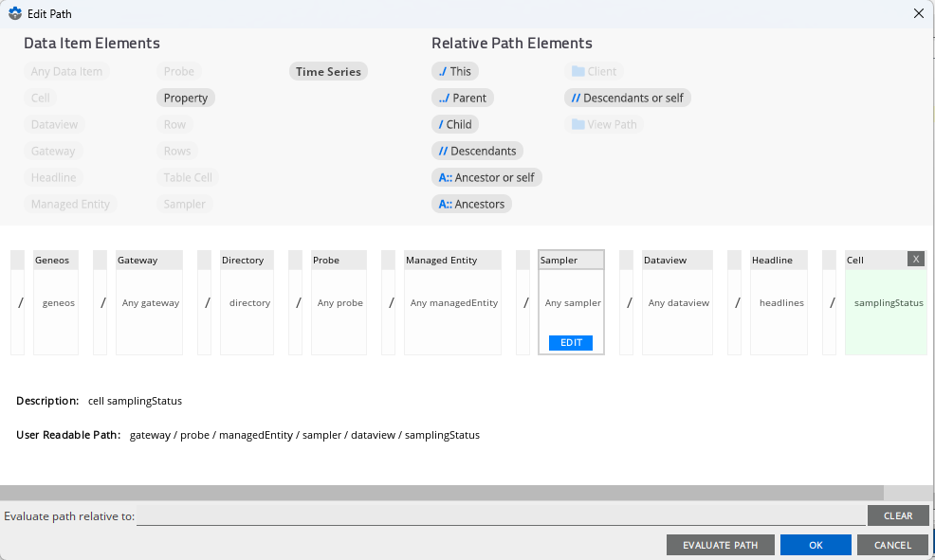Choose the 'A:: Ancestors' element
The width and height of the screenshot is (935, 560).
[471, 204]
